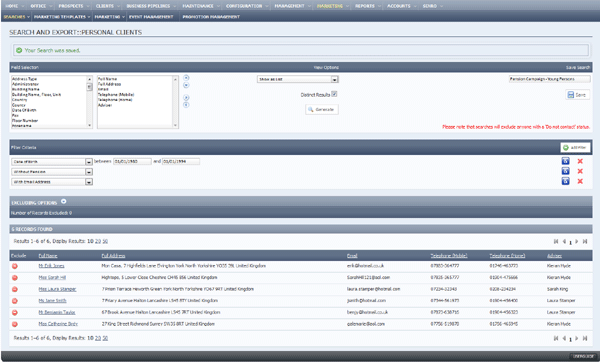Open the Business Pipelines menu

pyautogui.click(x=151, y=6)
